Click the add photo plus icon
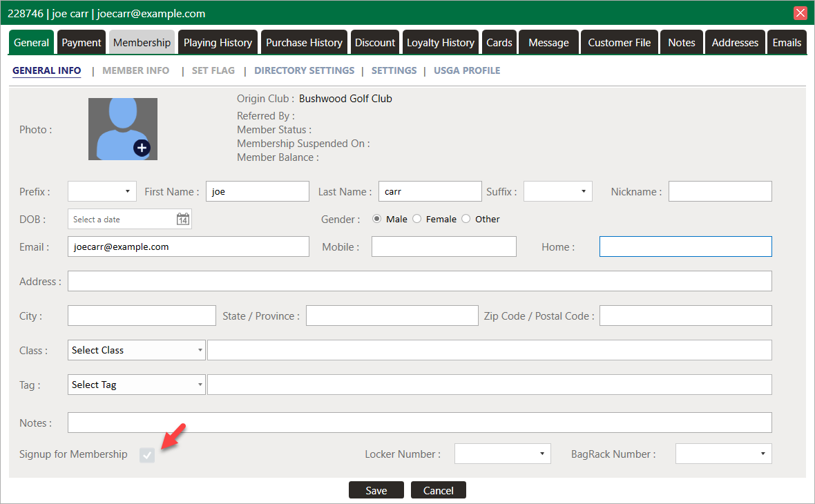815x504 pixels. coord(142,148)
